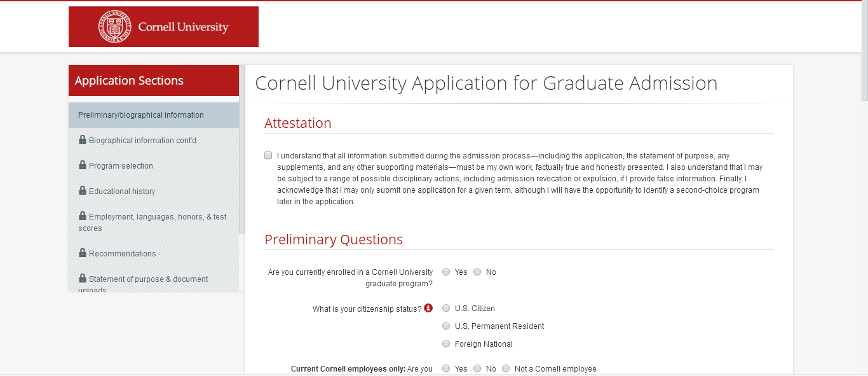Open the Recommendations section link
The height and width of the screenshot is (376, 868).
coord(122,254)
